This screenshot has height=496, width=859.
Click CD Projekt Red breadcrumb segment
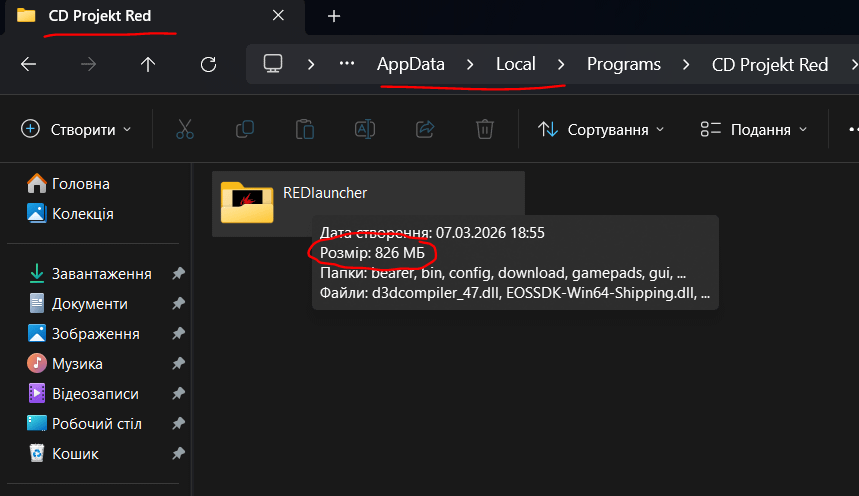pos(770,65)
